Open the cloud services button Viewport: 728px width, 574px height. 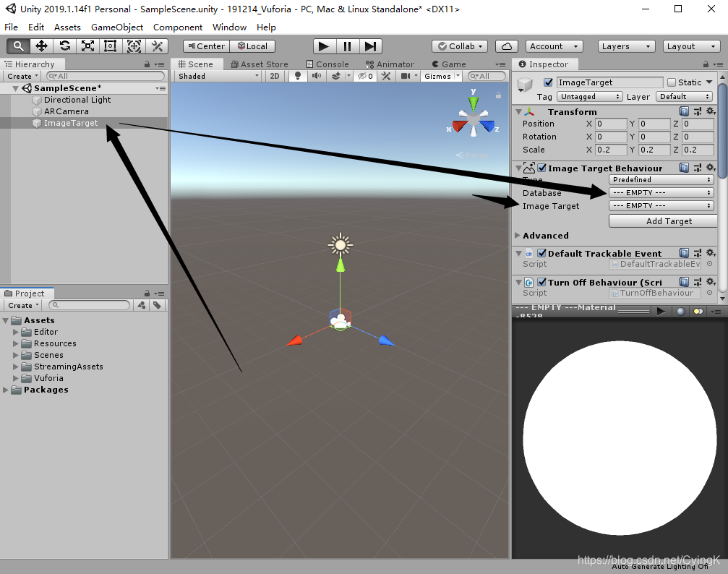(x=507, y=46)
